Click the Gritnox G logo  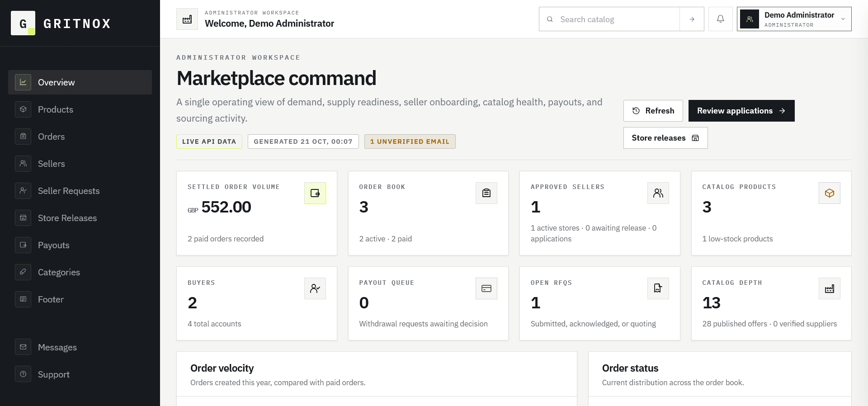23,23
